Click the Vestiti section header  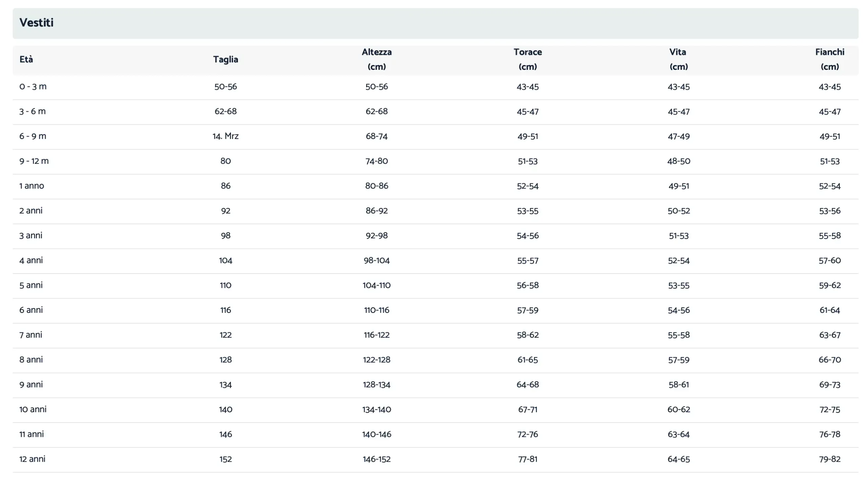tap(37, 23)
